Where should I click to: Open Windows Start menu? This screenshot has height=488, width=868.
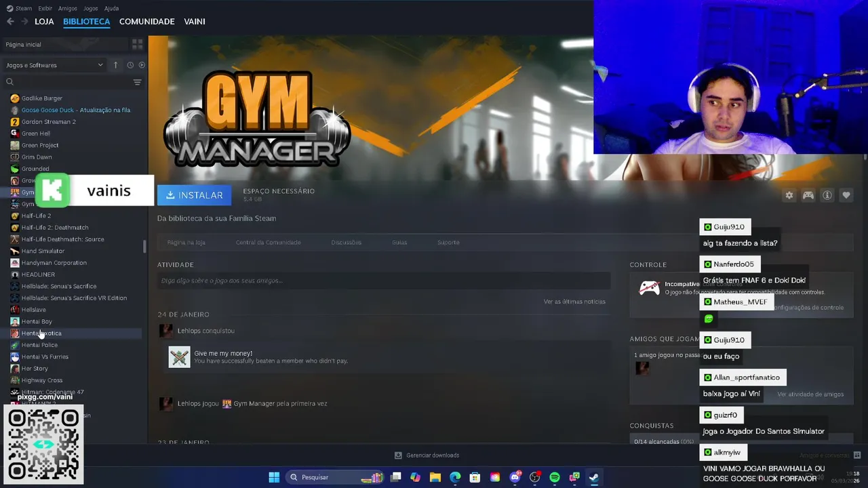coord(274,477)
